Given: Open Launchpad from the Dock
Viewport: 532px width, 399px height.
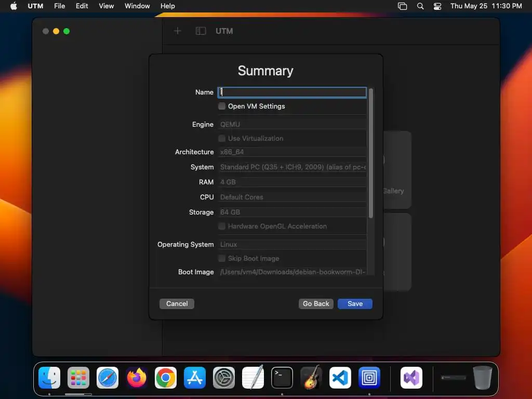Looking at the screenshot, I should 78,378.
